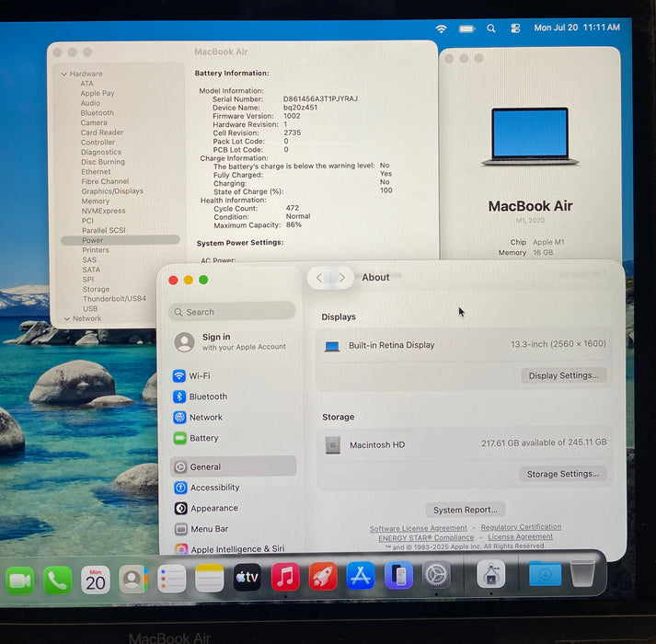Sign in with your Apple Account

tap(231, 342)
